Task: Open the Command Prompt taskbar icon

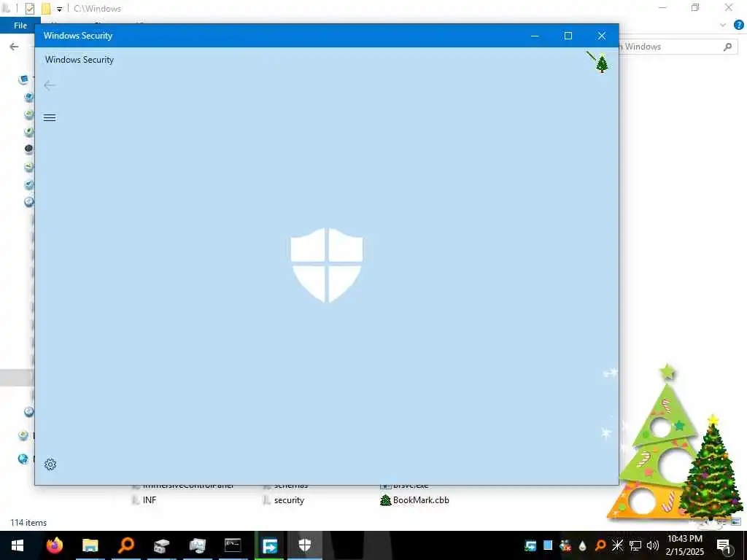Action: click(x=233, y=545)
